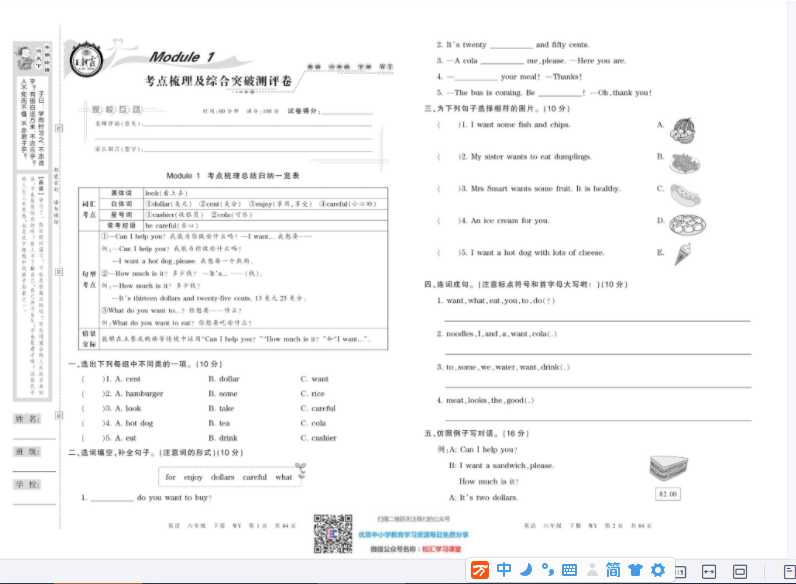Click the word 'enjoy' in the word box

[193, 477]
